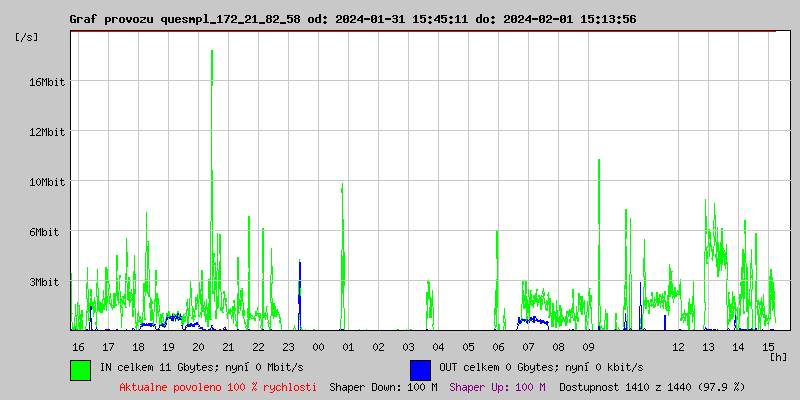Select the 09 hour mark on x-axis

(588, 346)
